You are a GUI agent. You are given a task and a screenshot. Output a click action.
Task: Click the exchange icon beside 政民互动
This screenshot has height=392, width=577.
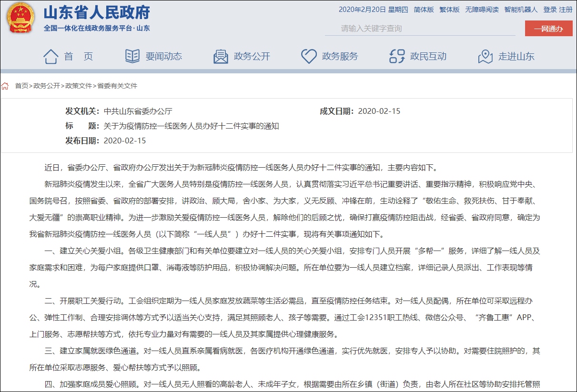tap(397, 56)
